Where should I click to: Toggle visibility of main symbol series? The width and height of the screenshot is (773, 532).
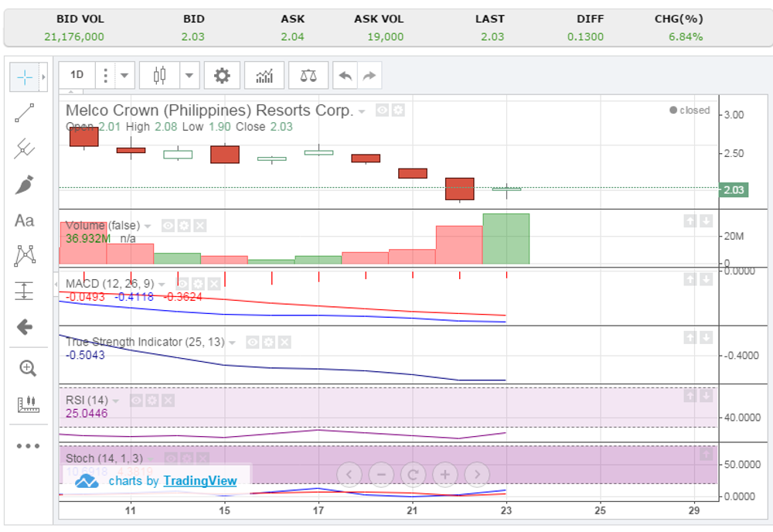[382, 110]
